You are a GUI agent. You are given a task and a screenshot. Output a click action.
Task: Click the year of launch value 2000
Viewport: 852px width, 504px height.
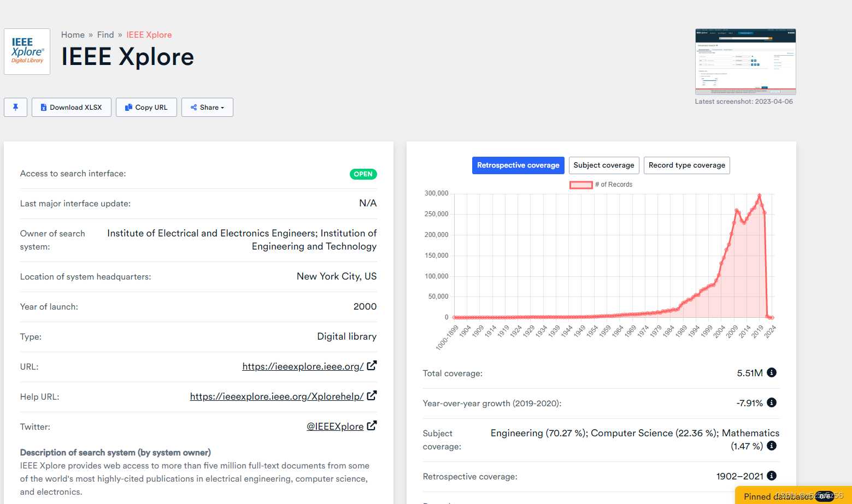coord(365,306)
